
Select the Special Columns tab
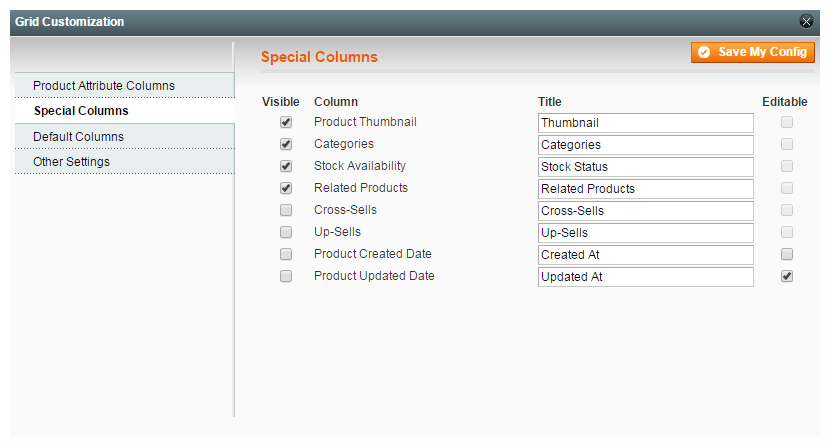coord(81,111)
